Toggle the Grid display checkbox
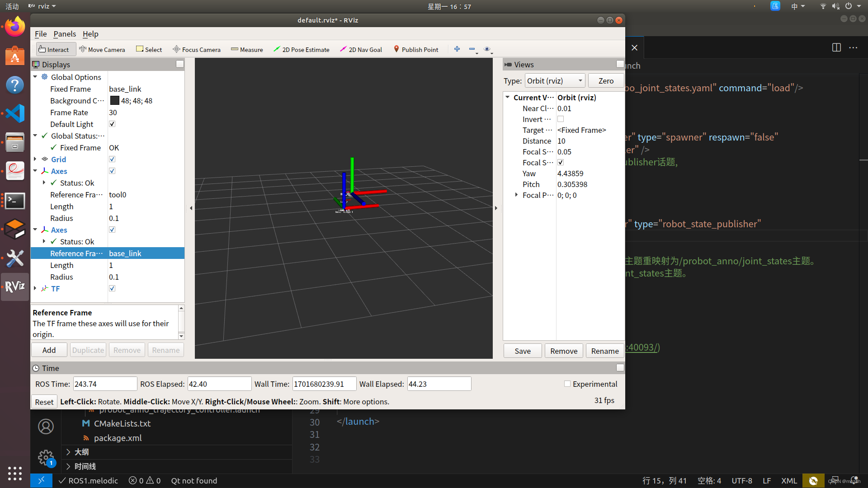 112,160
